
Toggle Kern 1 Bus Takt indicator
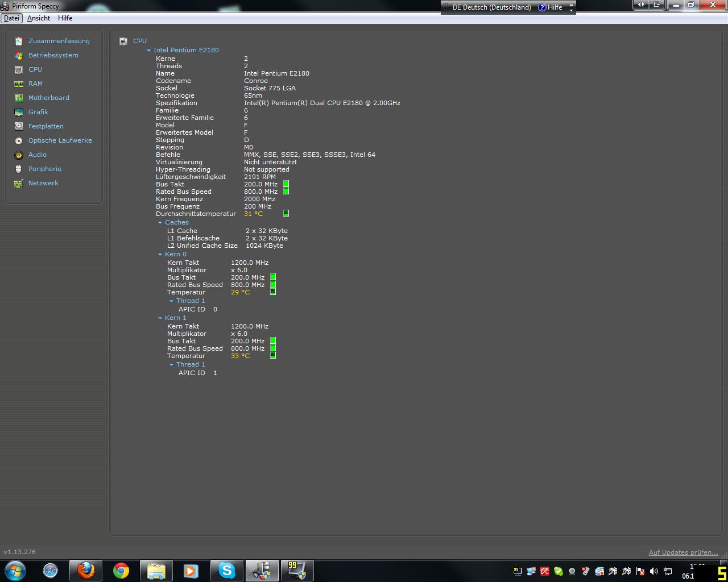pyautogui.click(x=273, y=341)
